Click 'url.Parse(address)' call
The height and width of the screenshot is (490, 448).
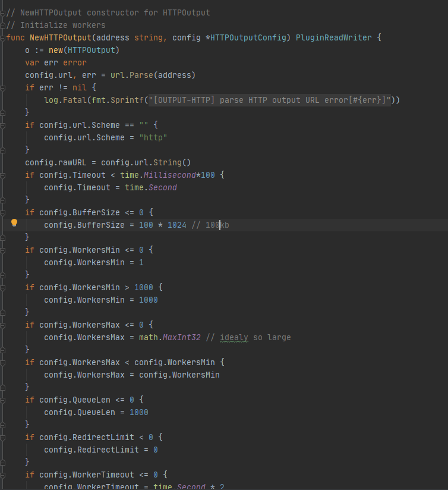click(153, 76)
